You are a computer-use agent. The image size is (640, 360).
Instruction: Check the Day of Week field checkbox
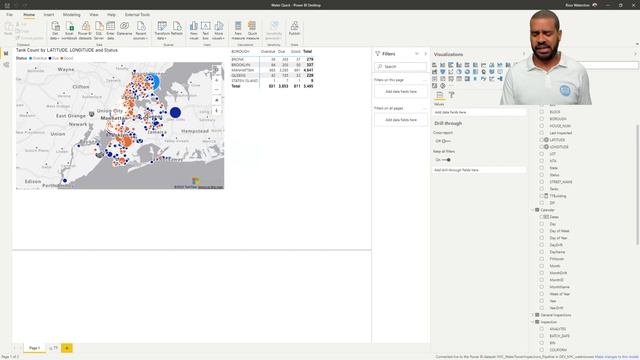(542, 231)
